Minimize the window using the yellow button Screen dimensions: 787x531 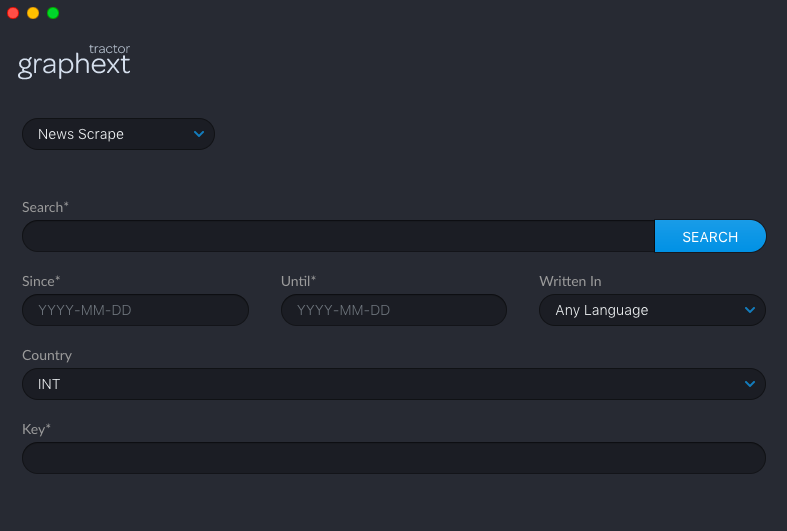tap(33, 13)
